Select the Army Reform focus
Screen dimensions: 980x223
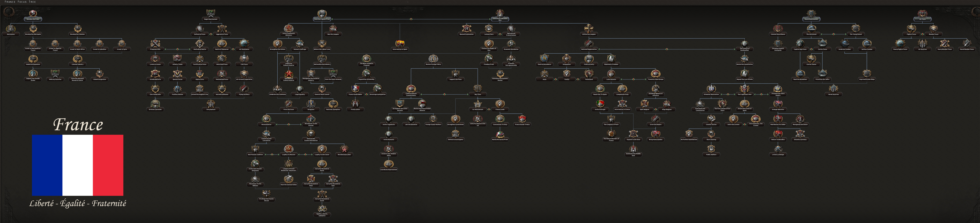coord(211,105)
